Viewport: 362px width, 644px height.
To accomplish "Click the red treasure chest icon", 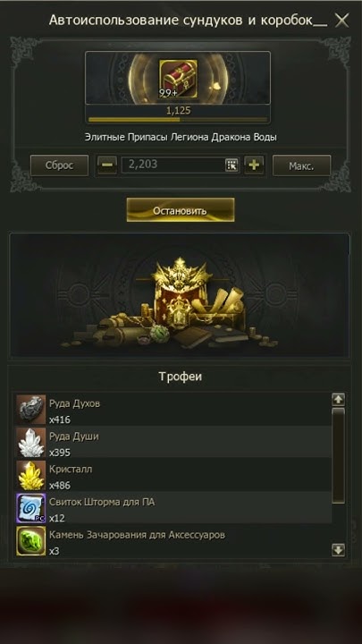I will click(x=178, y=80).
